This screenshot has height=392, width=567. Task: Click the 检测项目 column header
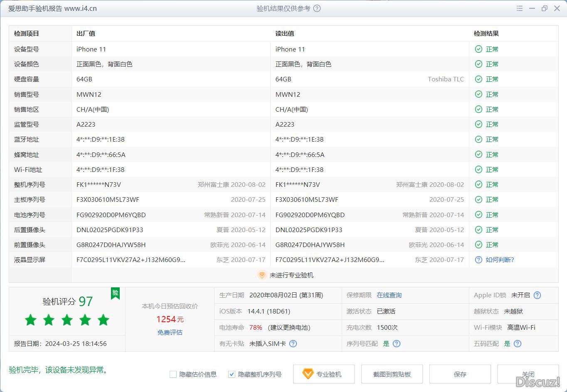27,34
